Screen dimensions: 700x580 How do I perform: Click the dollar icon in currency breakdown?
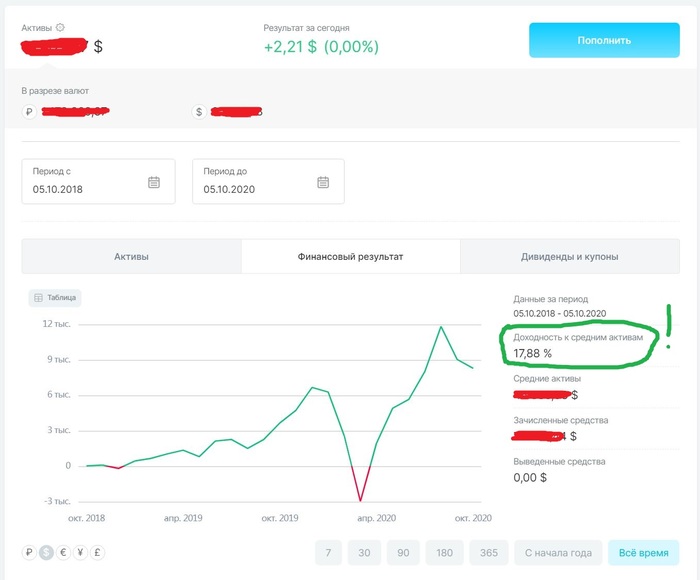[199, 112]
